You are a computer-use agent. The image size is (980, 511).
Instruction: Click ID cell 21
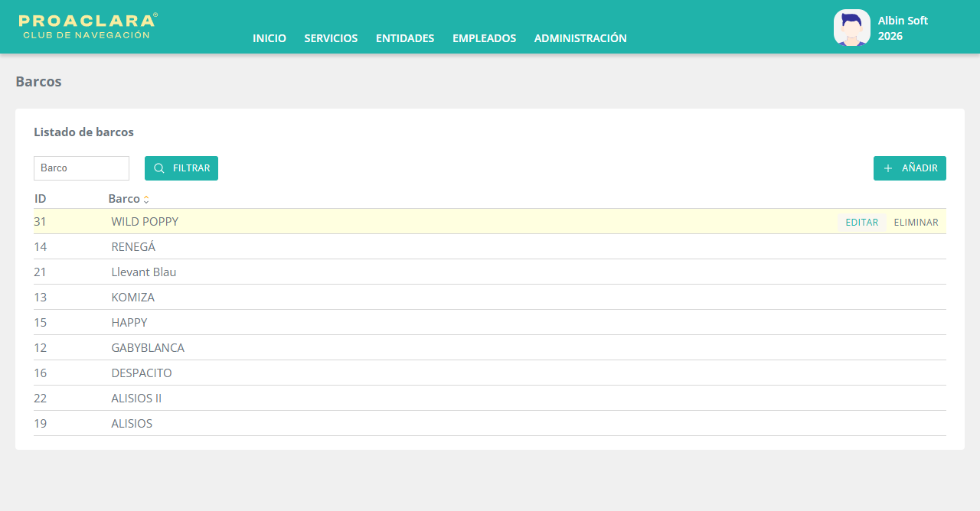click(41, 272)
